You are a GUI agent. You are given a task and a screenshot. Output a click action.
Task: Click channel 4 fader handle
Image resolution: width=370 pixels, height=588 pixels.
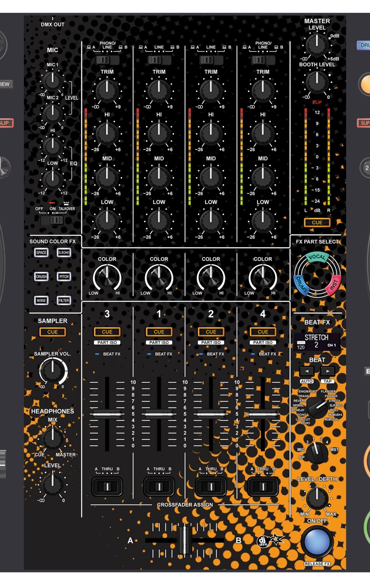point(263,414)
